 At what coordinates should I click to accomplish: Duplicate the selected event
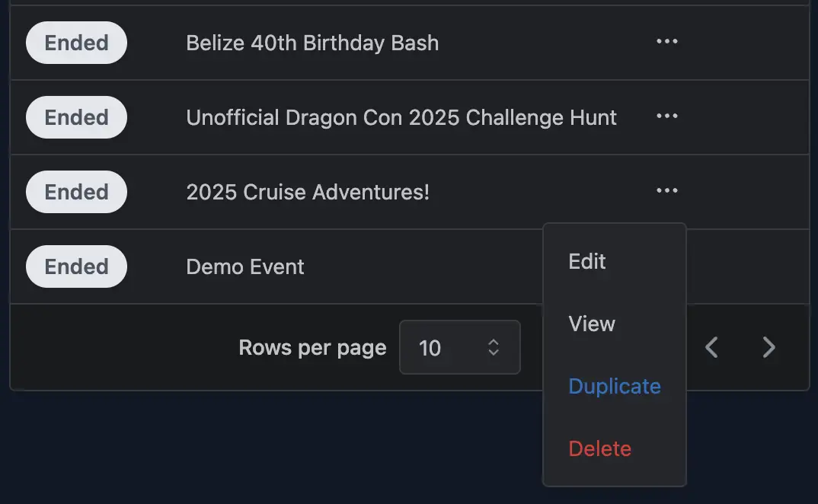pos(614,386)
